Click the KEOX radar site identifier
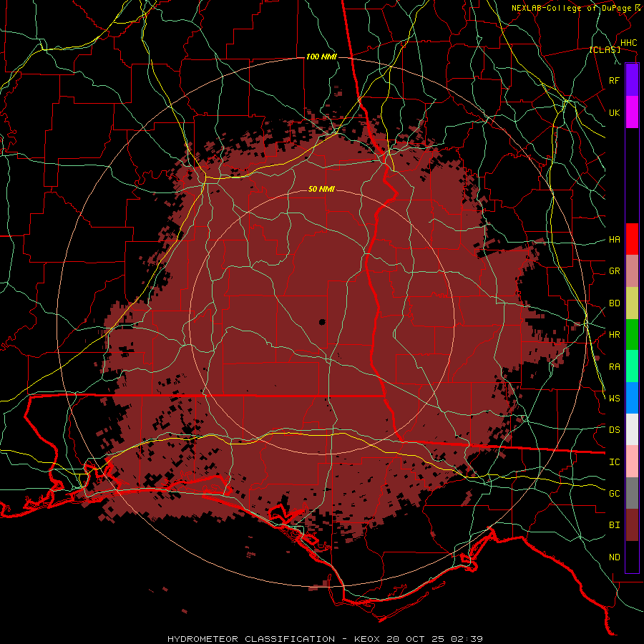Viewport: 644px width, 644px height. pos(368,639)
